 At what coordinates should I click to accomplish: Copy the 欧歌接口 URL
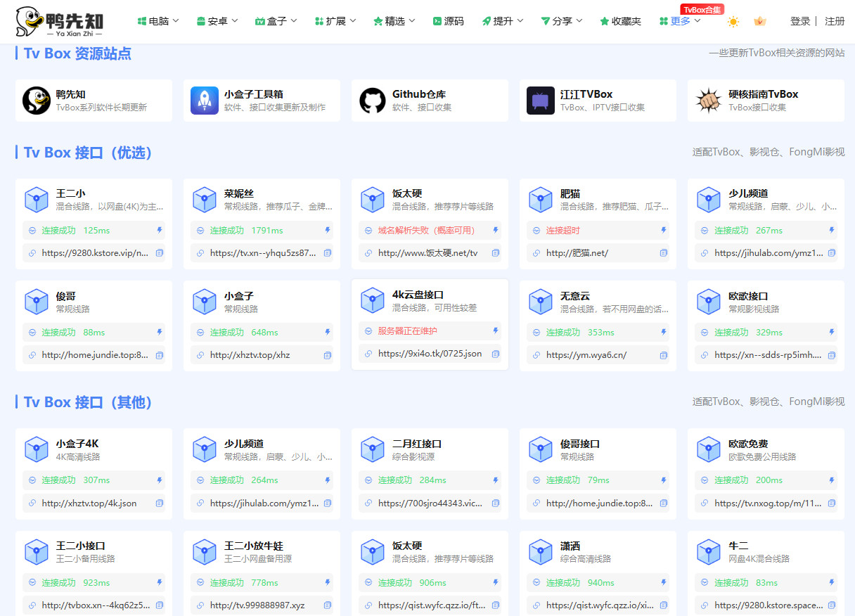coord(832,355)
